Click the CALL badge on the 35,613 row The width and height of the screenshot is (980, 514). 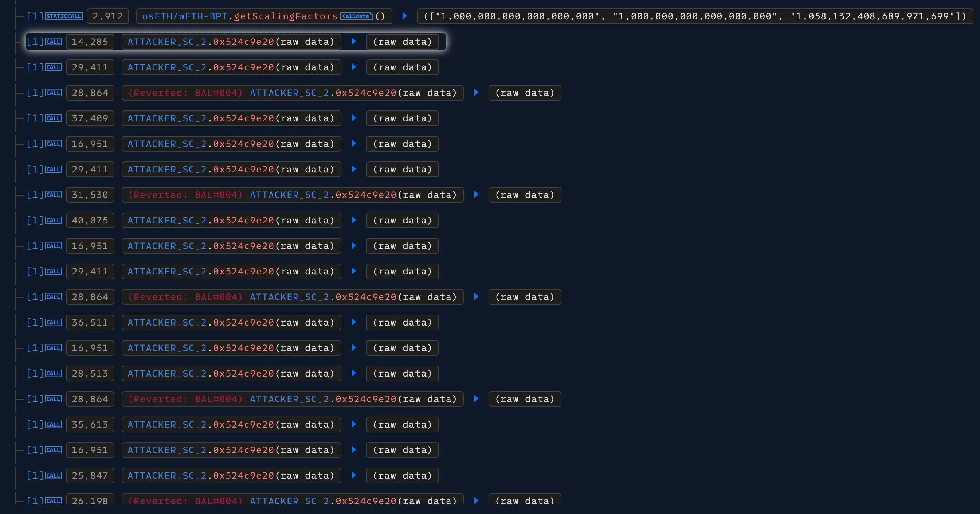[x=54, y=425]
